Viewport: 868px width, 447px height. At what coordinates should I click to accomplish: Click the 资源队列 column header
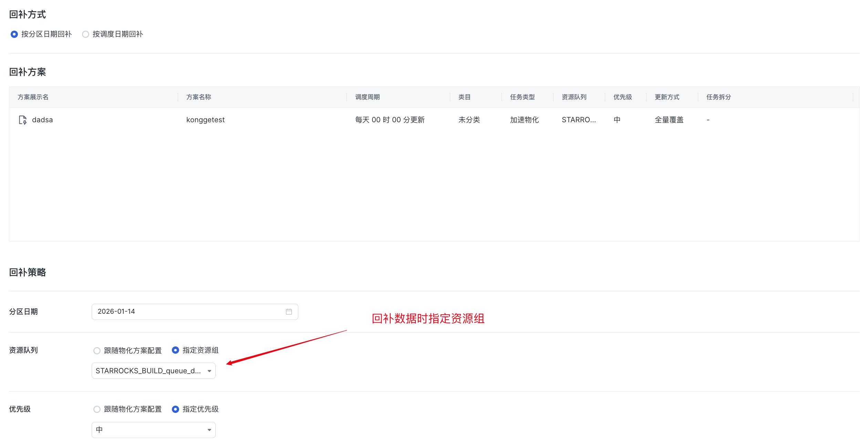pos(574,97)
